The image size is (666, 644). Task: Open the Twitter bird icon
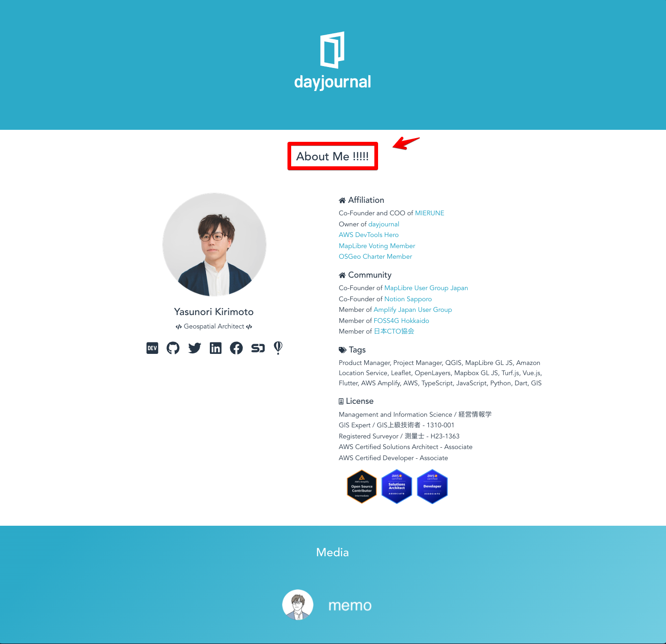(195, 348)
